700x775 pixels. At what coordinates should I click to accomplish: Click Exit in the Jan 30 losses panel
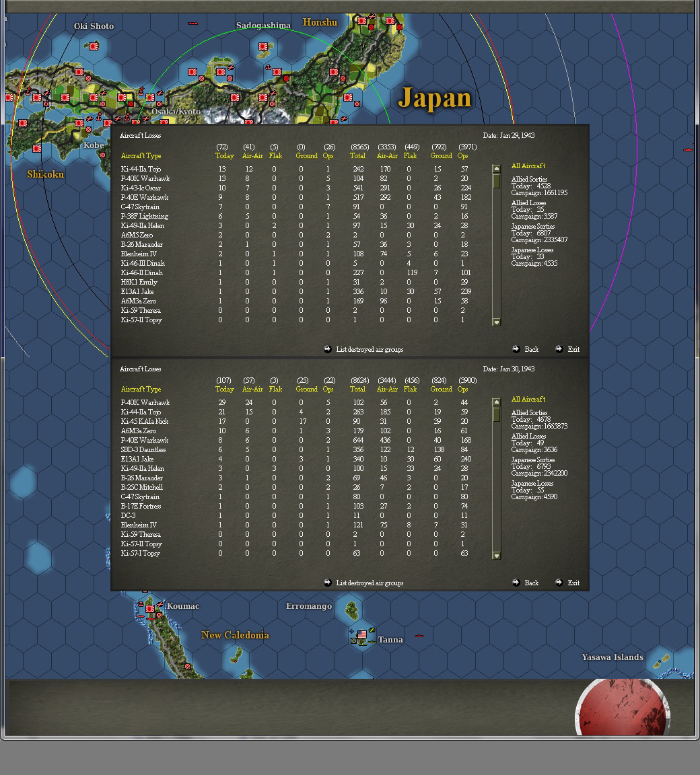pyautogui.click(x=573, y=583)
